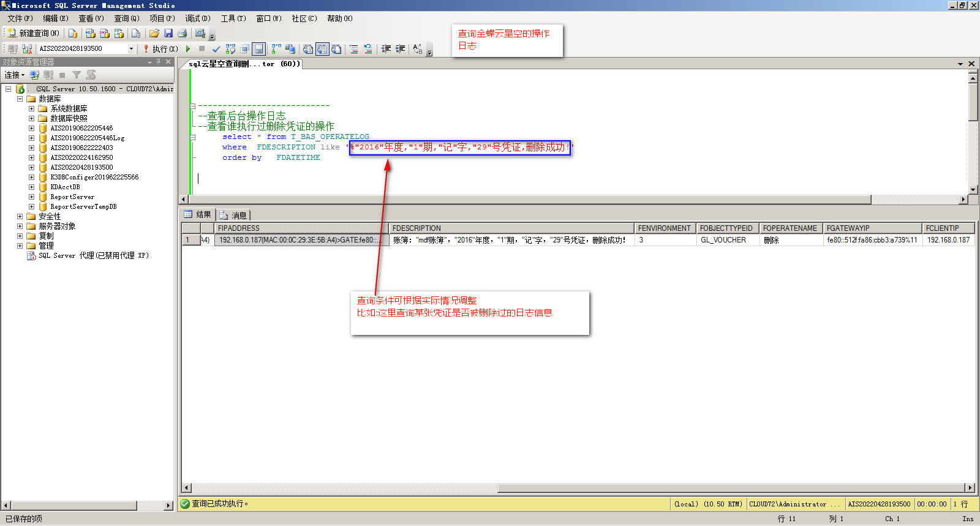Click the Comment out selected lines icon
Screen dimensions: 980x526
(354, 49)
